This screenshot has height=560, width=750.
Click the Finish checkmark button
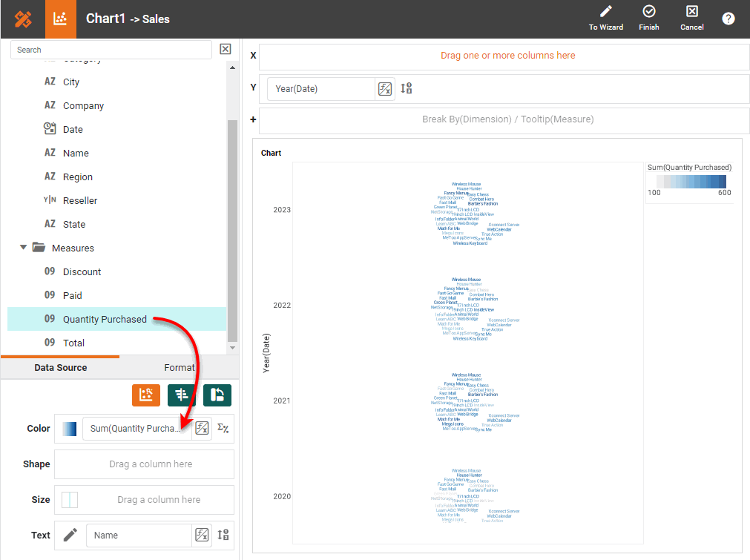[x=648, y=13]
